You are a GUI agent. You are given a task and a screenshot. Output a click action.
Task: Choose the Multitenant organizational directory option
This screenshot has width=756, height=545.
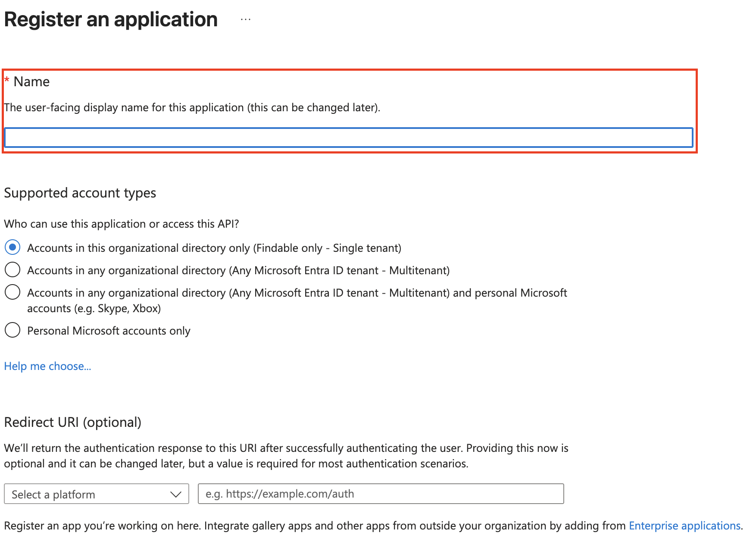coord(12,269)
